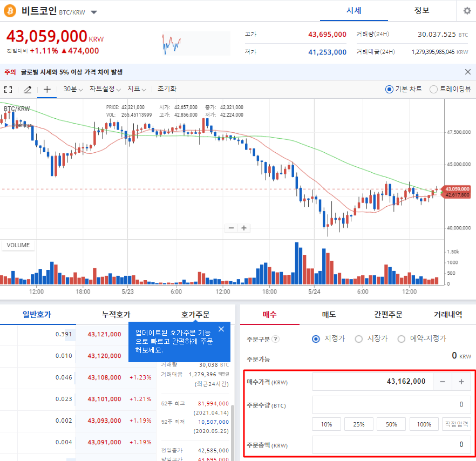Click the Bitcoin logo icon
This screenshot has width=476, height=461.
click(10, 11)
